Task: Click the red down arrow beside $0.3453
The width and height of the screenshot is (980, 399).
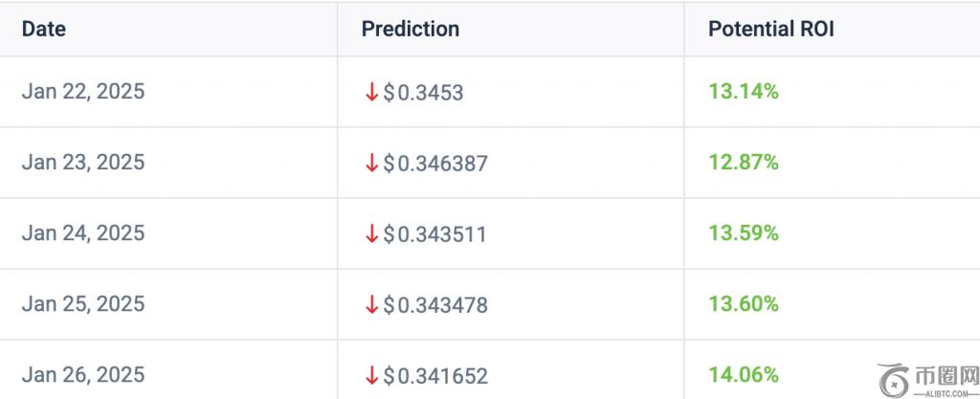Action: pyautogui.click(x=372, y=93)
